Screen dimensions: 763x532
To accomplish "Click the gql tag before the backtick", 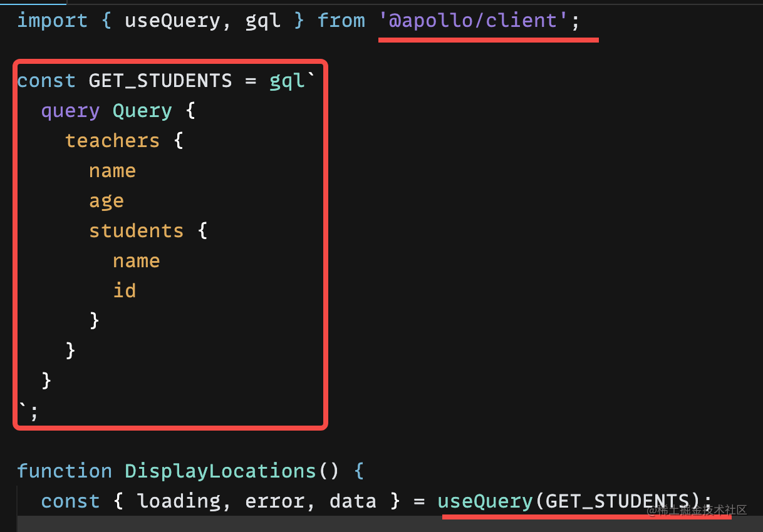I will [x=287, y=81].
